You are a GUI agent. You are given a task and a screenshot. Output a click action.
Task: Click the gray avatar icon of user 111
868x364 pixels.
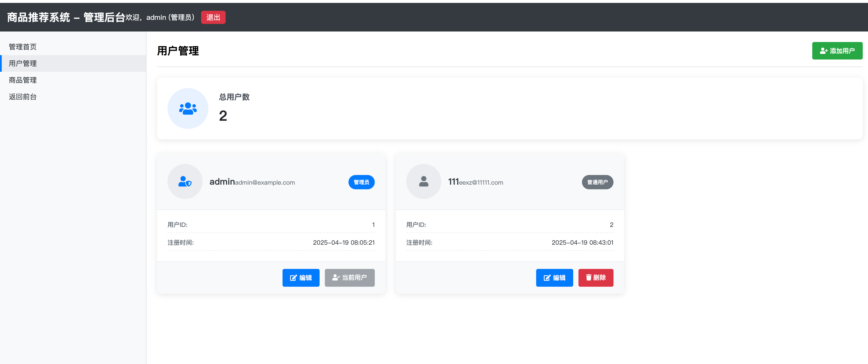(423, 181)
